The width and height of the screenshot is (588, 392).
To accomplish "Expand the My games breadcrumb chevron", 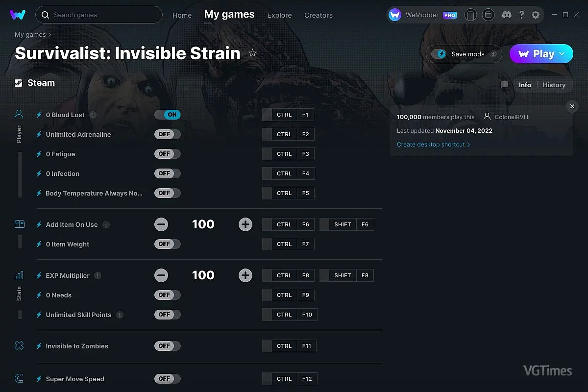I will [49, 35].
